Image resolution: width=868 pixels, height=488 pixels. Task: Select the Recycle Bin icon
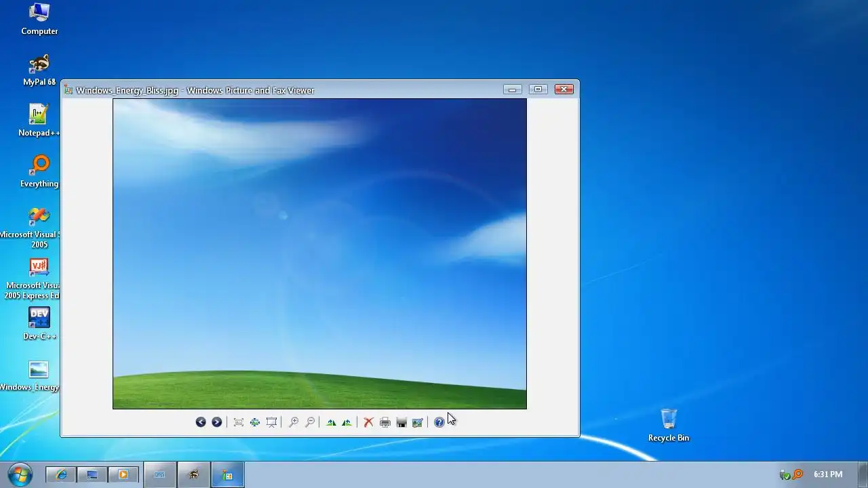point(669,426)
